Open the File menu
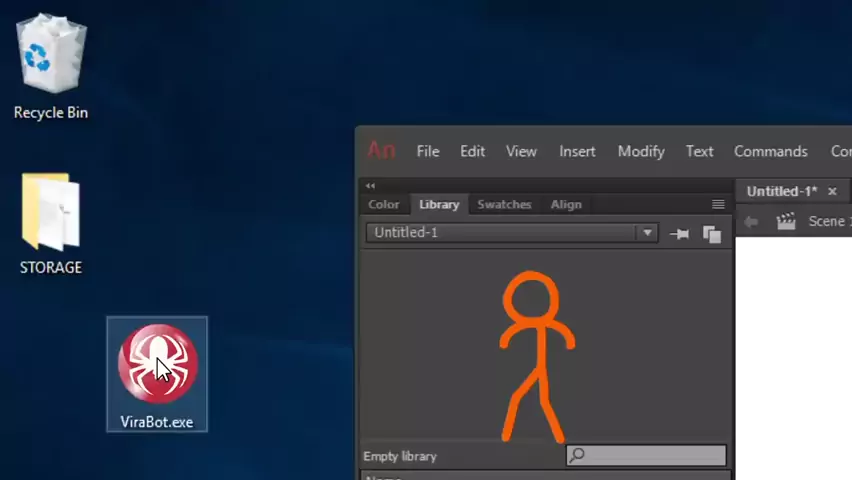The image size is (852, 480). tap(428, 151)
